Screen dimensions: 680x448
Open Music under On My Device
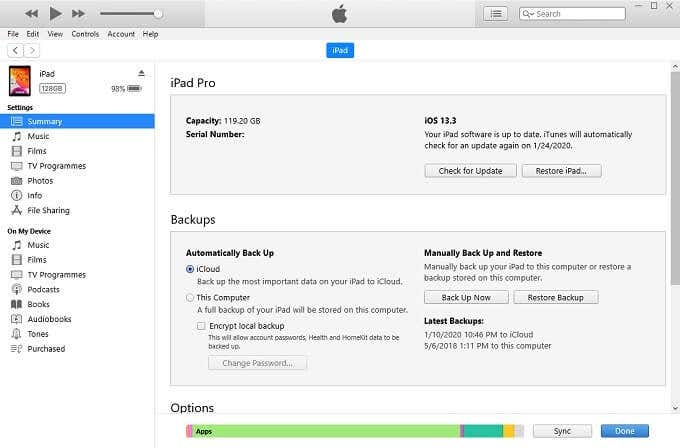tap(38, 245)
